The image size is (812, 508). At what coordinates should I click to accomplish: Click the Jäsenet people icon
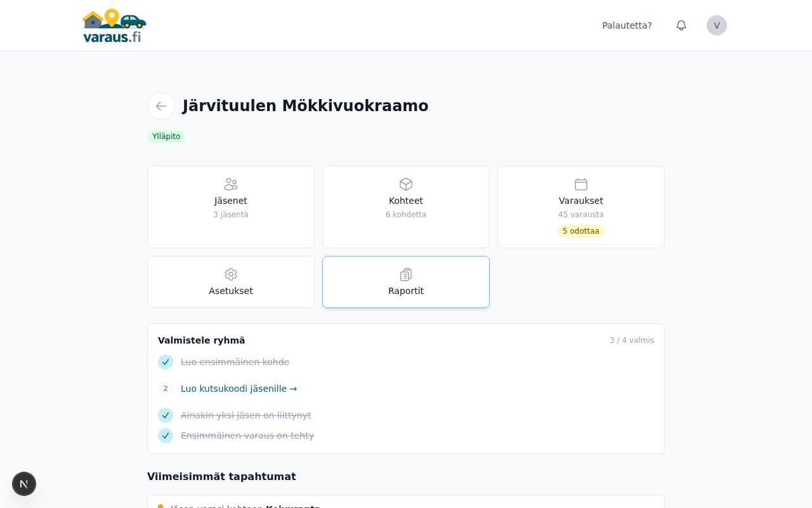pos(231,184)
